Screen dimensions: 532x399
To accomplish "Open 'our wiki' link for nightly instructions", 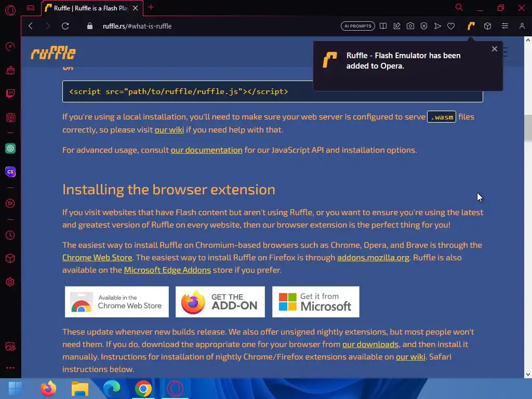I will pos(410,357).
